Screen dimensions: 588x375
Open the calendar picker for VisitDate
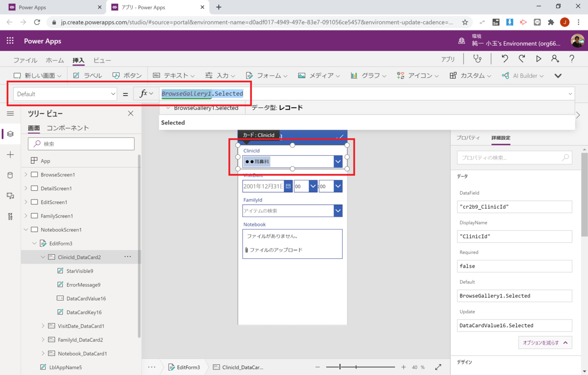tap(288, 186)
